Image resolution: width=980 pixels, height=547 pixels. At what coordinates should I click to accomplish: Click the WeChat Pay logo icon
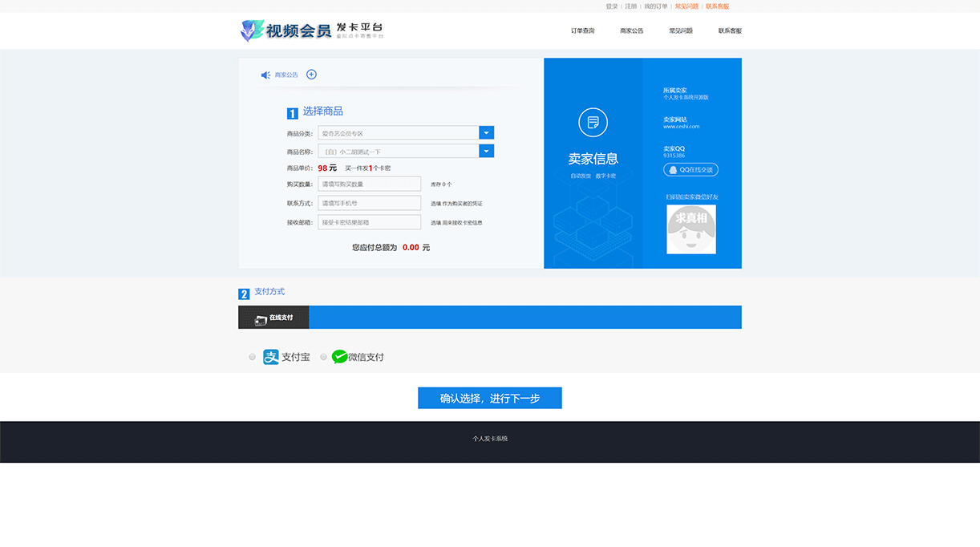(x=338, y=356)
